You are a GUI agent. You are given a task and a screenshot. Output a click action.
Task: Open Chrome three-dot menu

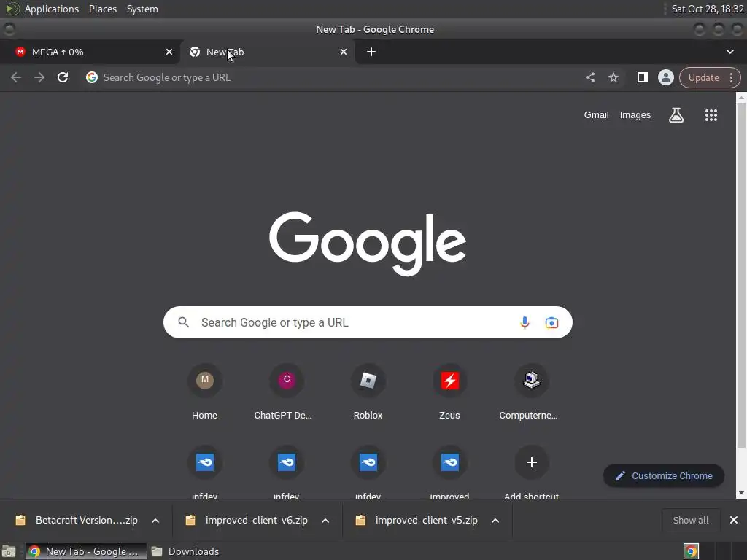tap(731, 77)
